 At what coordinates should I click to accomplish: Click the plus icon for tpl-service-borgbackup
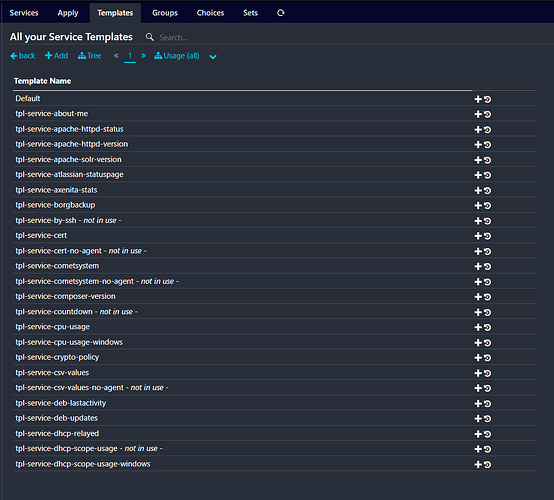(478, 205)
